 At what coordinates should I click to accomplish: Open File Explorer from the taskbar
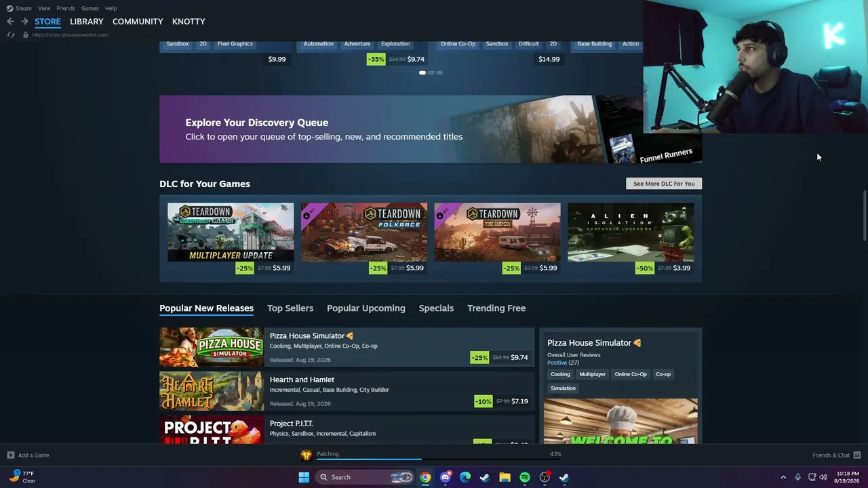point(505,477)
